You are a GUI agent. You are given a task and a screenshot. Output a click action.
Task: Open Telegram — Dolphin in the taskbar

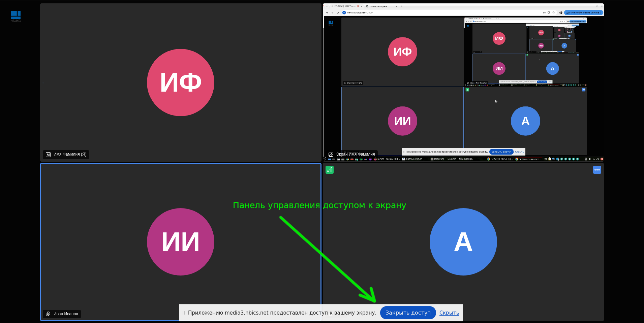point(444,159)
